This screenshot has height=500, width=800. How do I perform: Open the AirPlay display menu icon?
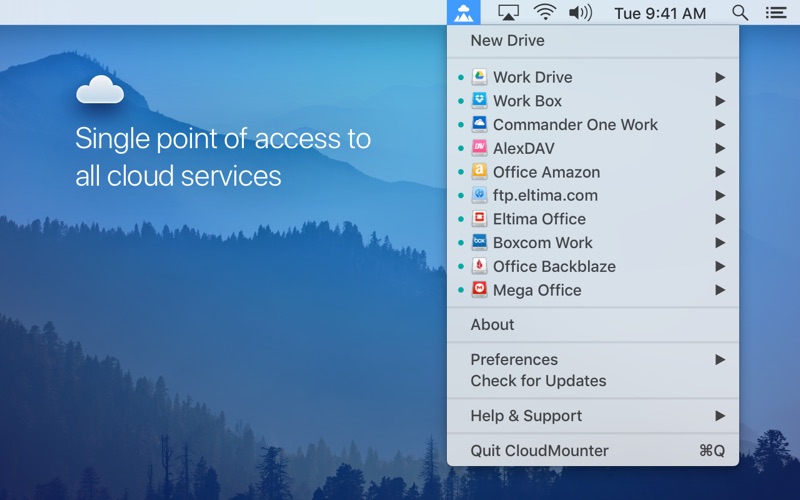(x=508, y=12)
